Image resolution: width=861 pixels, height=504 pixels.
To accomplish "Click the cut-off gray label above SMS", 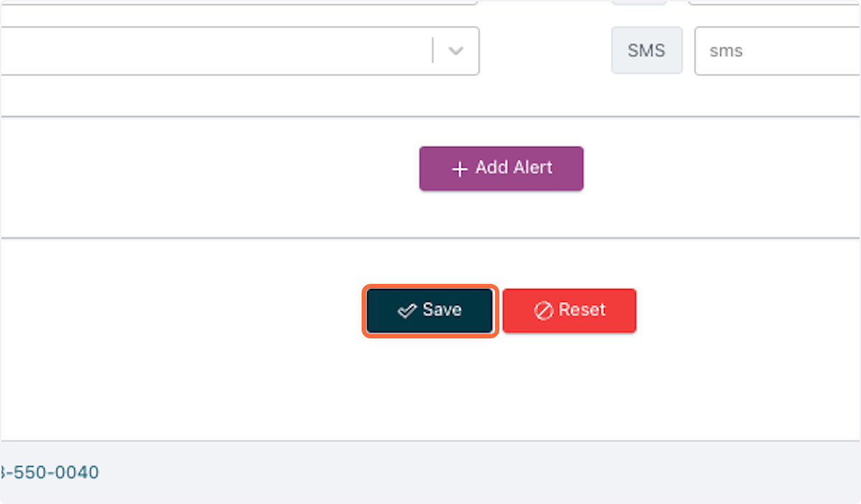I will click(639, 3).
